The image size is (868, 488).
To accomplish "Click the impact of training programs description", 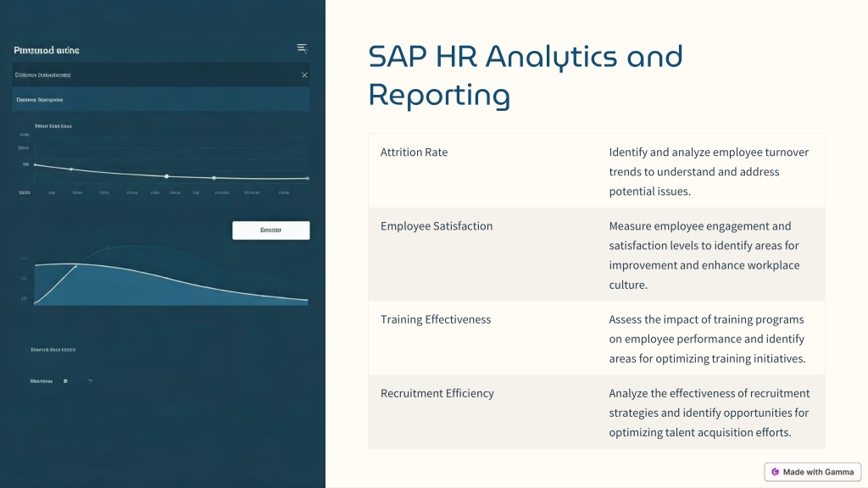I will click(708, 339).
